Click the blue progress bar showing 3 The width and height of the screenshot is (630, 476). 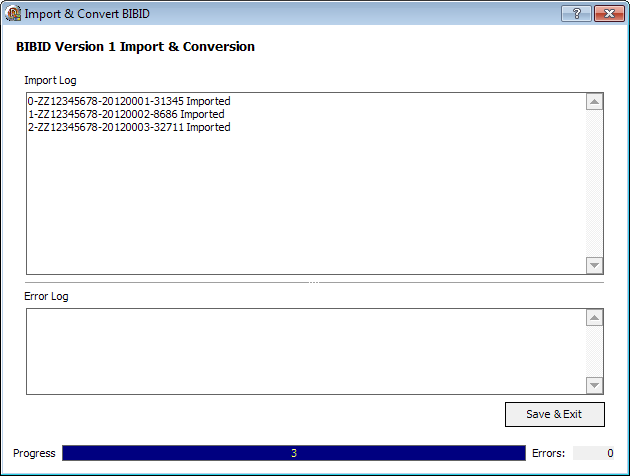click(293, 453)
